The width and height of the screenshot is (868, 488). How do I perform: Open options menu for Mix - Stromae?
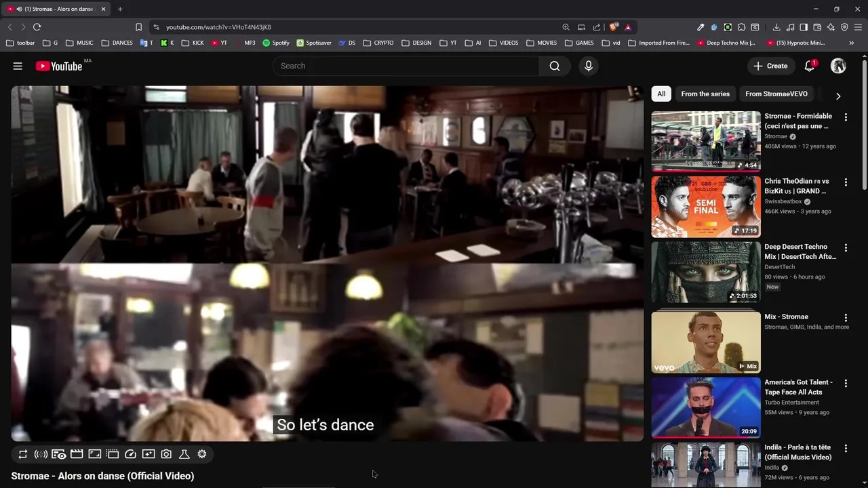846,318
